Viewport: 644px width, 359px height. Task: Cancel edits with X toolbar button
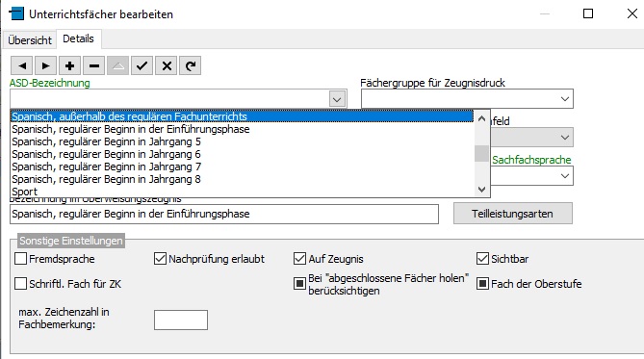167,65
